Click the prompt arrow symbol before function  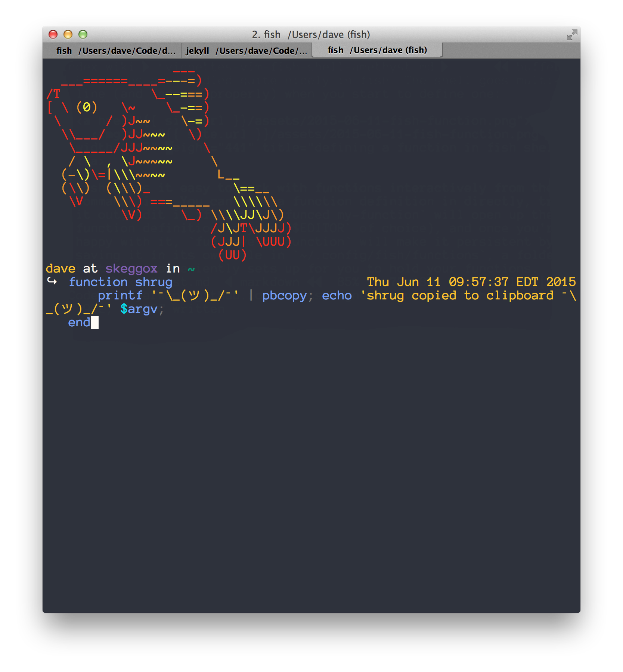pos(52,281)
